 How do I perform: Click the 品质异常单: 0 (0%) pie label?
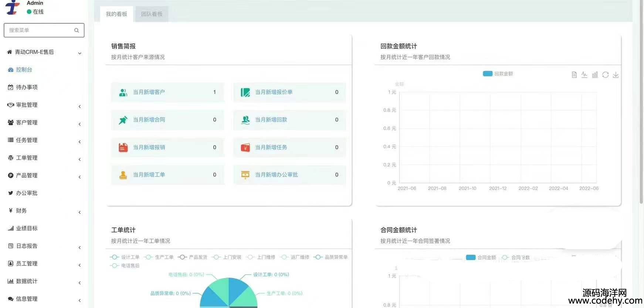point(170,293)
